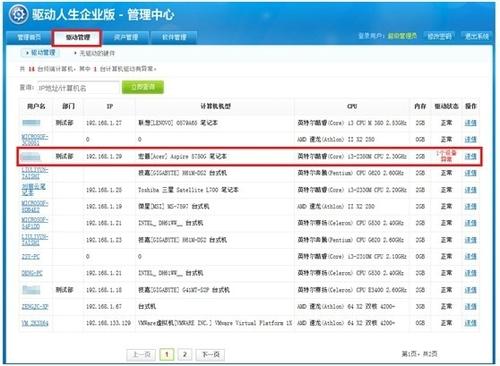Click the 192.168.133.129 IP cell
The width and height of the screenshot is (500, 366).
coord(108,323)
